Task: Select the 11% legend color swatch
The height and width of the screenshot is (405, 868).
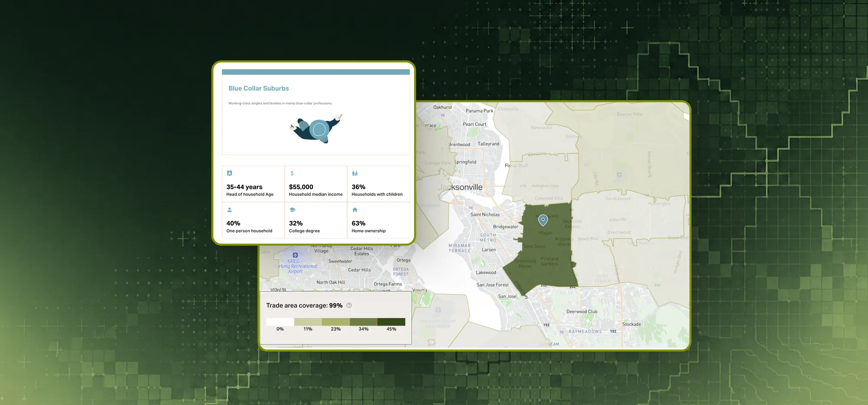Action: (x=308, y=322)
